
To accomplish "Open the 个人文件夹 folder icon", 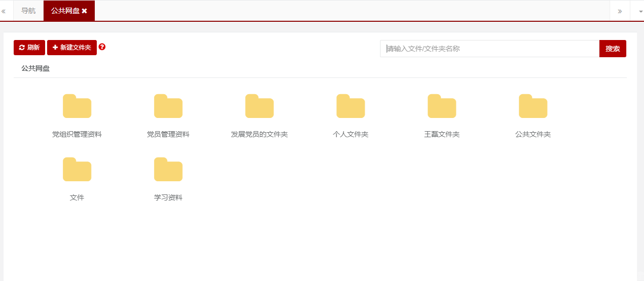I will (351, 106).
